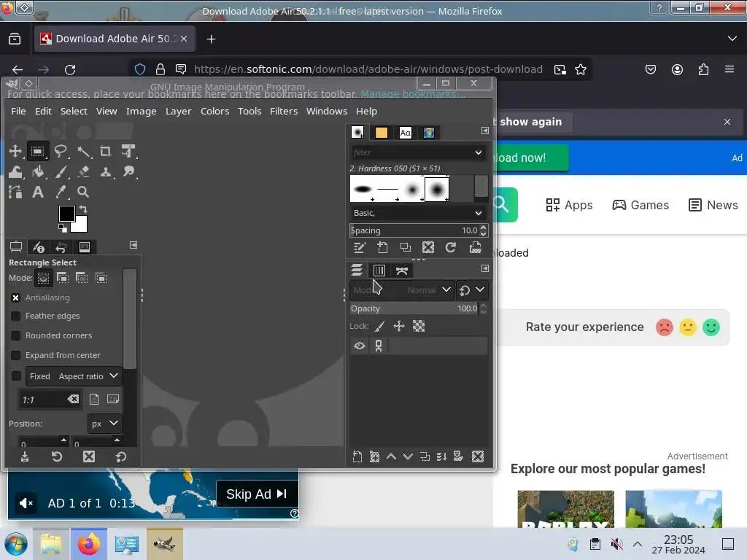The height and width of the screenshot is (560, 747).
Task: Switch to the Fonts tab
Action: click(x=406, y=133)
